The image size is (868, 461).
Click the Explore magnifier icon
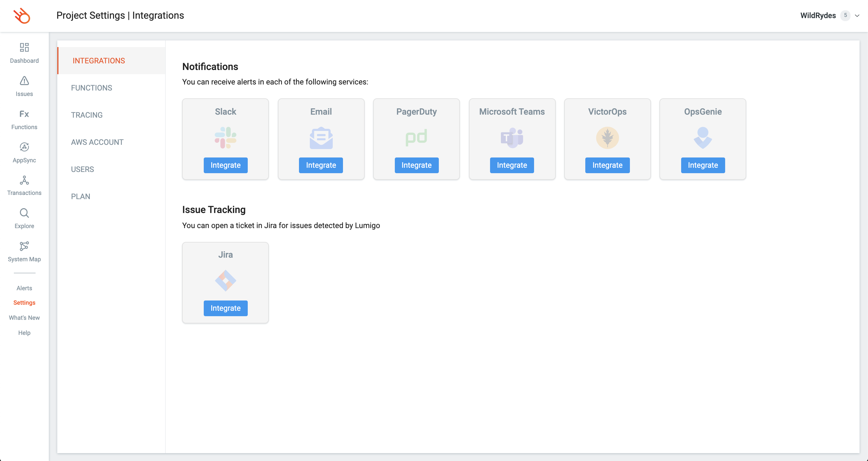click(x=24, y=213)
